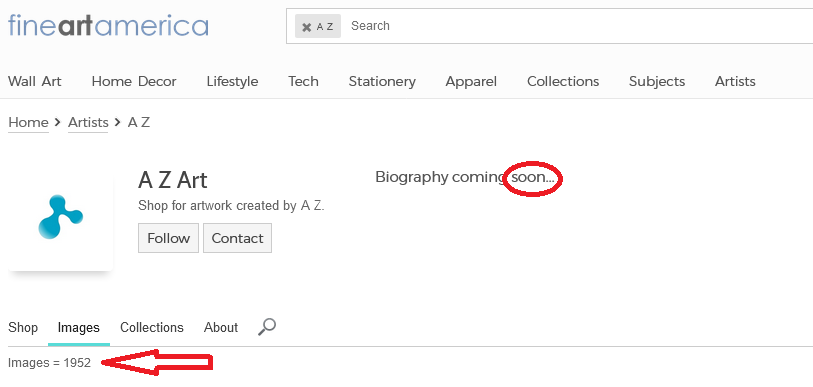Open the Stationery menu
The width and height of the screenshot is (813, 387).
click(x=382, y=81)
